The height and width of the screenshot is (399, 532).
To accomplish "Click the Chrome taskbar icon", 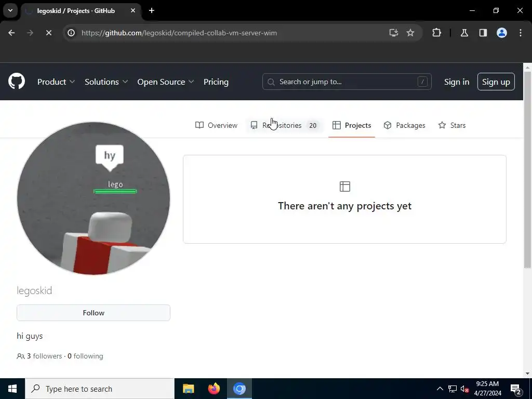I will pos(240,389).
